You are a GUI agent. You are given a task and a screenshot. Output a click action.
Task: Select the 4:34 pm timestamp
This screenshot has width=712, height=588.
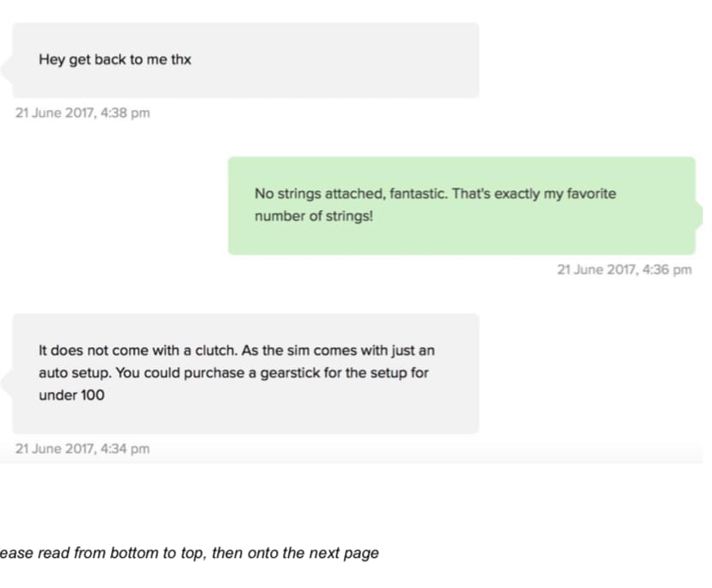[x=83, y=449]
